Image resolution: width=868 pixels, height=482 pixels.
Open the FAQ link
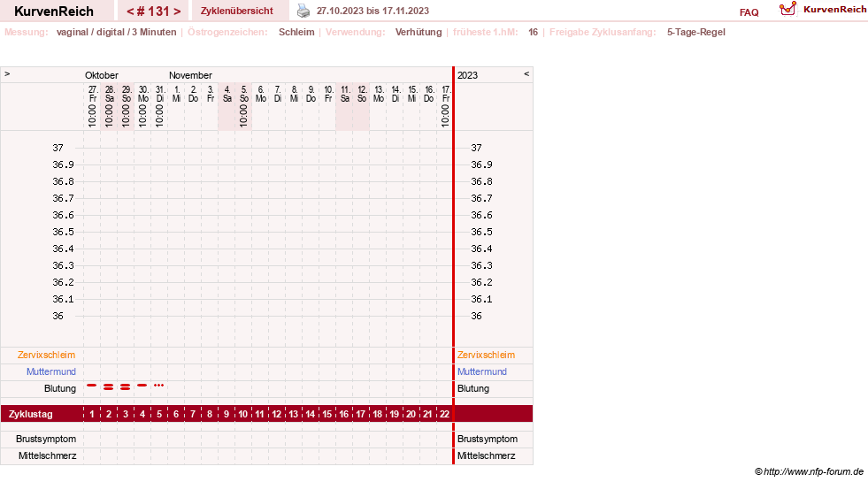coord(749,12)
